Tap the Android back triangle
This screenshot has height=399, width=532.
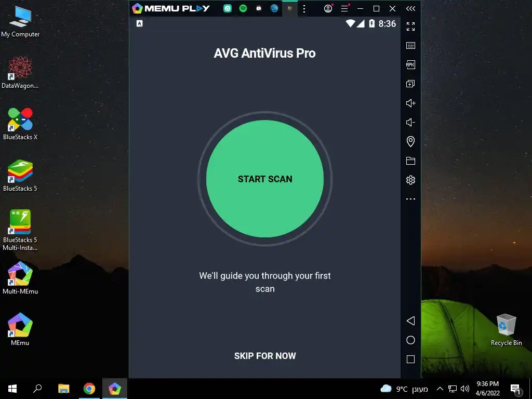pyautogui.click(x=410, y=321)
